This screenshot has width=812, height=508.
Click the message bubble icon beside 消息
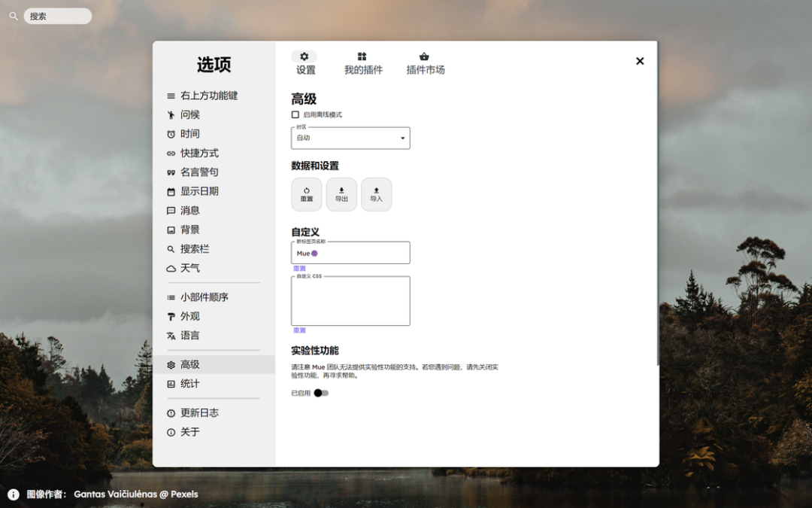pyautogui.click(x=171, y=211)
